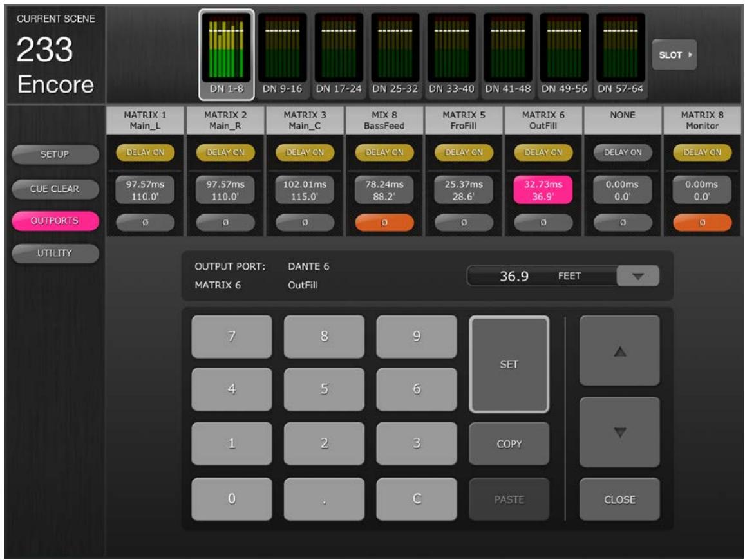The height and width of the screenshot is (560, 745).
Task: Tap keypad digit 4
Action: coord(232,389)
